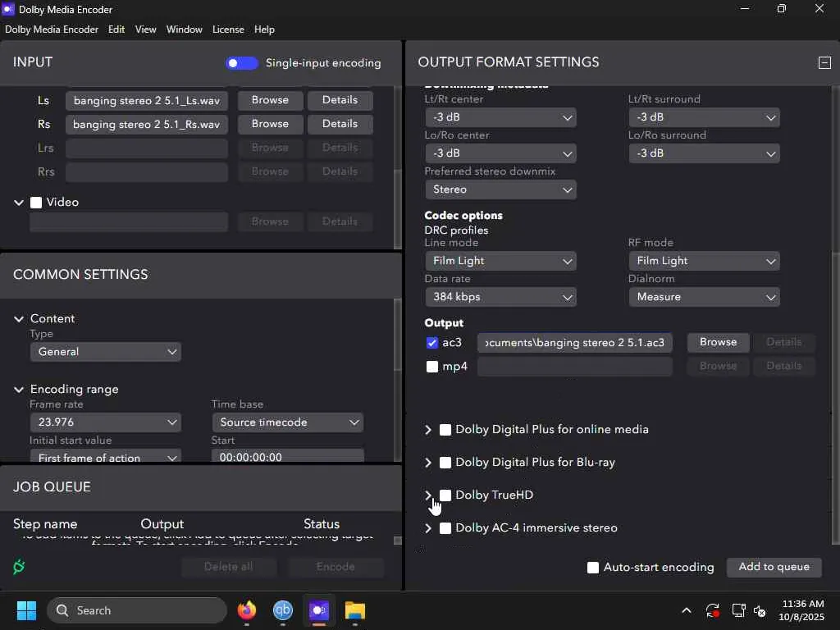This screenshot has height=630, width=840.
Task: Check the Video checkbox
Action: (x=36, y=203)
